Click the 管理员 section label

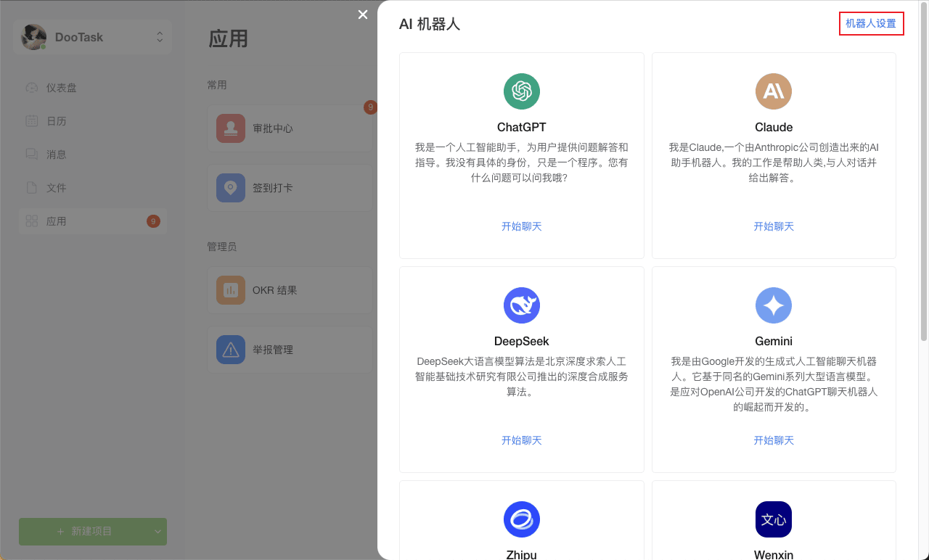(222, 247)
